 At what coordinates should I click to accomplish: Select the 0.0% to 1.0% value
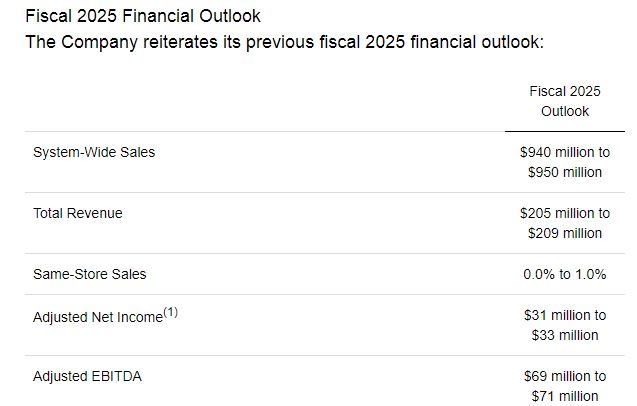565,274
